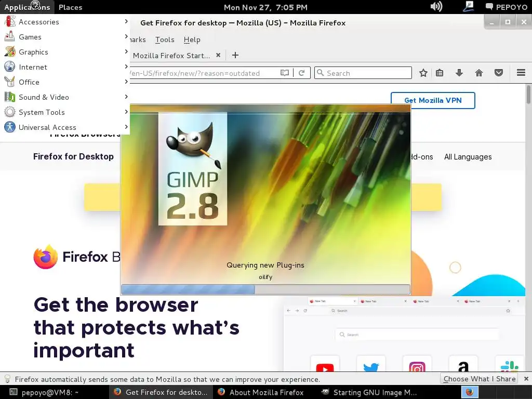Click the Graphics palette icon
Screen dimensions: 532x399
[10, 51]
